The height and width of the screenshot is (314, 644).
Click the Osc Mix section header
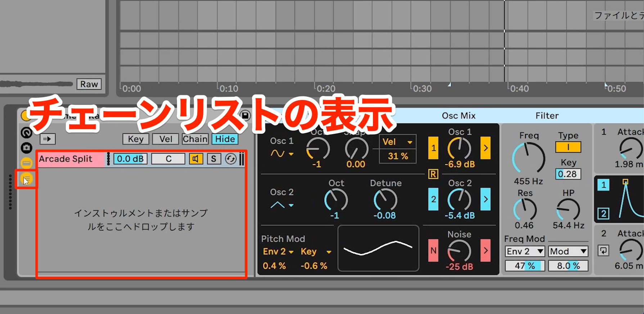coord(459,116)
